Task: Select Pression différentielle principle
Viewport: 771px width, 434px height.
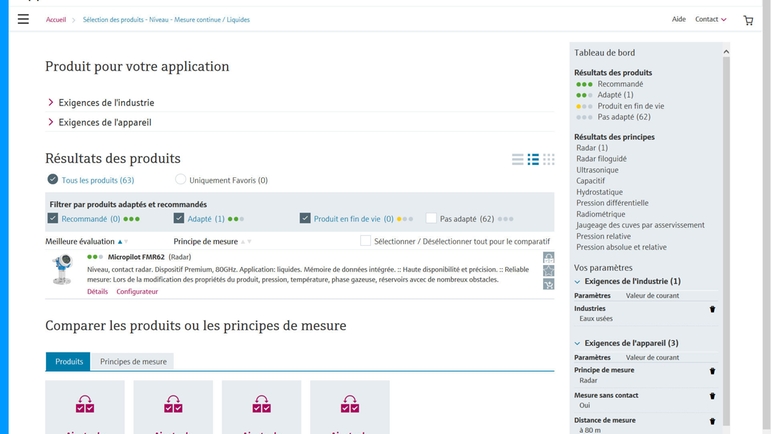Action: pyautogui.click(x=612, y=203)
